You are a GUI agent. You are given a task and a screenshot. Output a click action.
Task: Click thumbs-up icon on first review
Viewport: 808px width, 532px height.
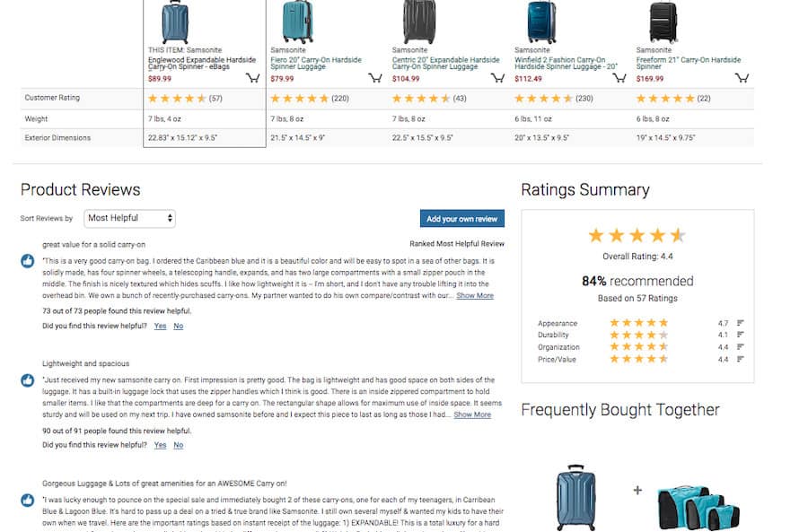tap(27, 261)
